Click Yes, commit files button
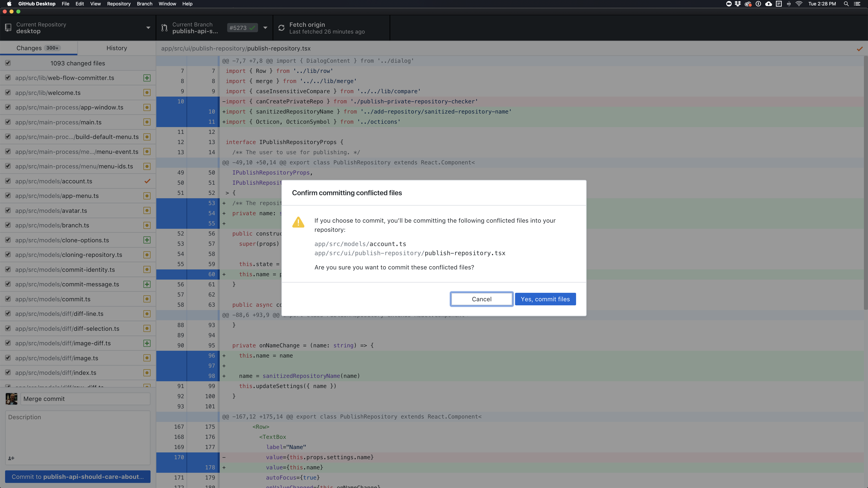This screenshot has height=488, width=868. (x=545, y=299)
